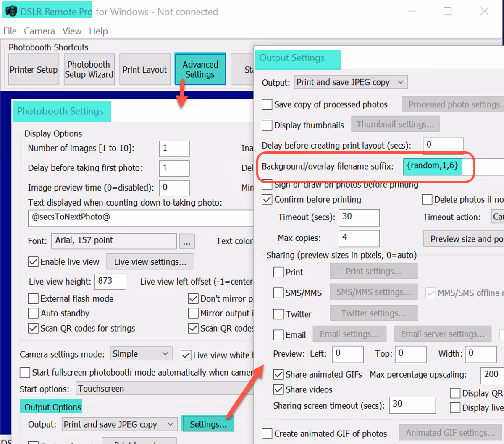
Task: Toggle Share videos
Action: (278, 389)
